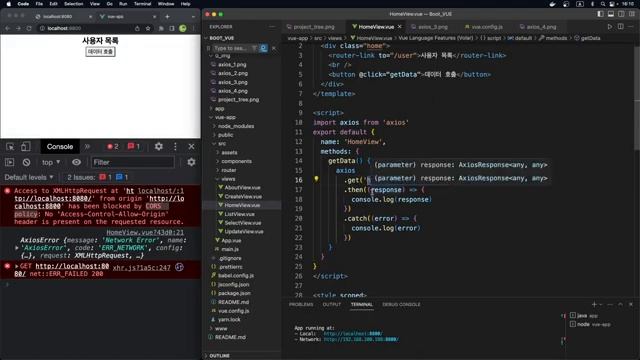This screenshot has height=360, width=640.
Task: Open the axios_4.png editor tab
Action: tap(541, 27)
